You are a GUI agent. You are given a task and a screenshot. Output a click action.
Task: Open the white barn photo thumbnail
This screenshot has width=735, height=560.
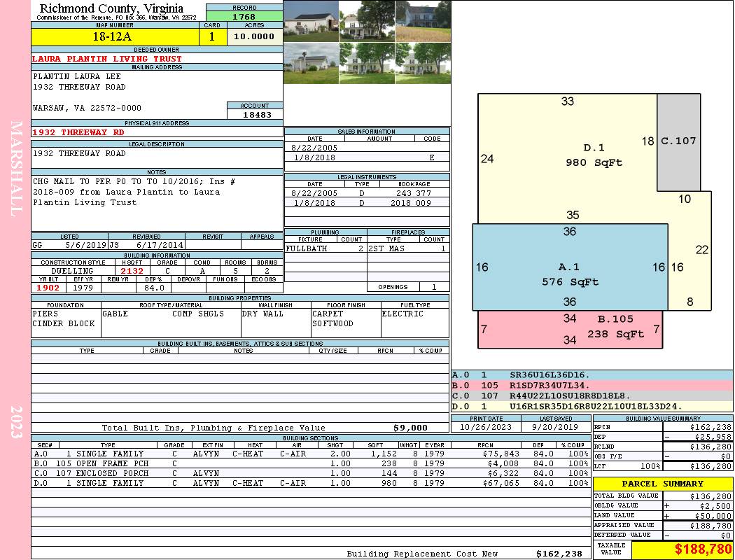point(311,21)
